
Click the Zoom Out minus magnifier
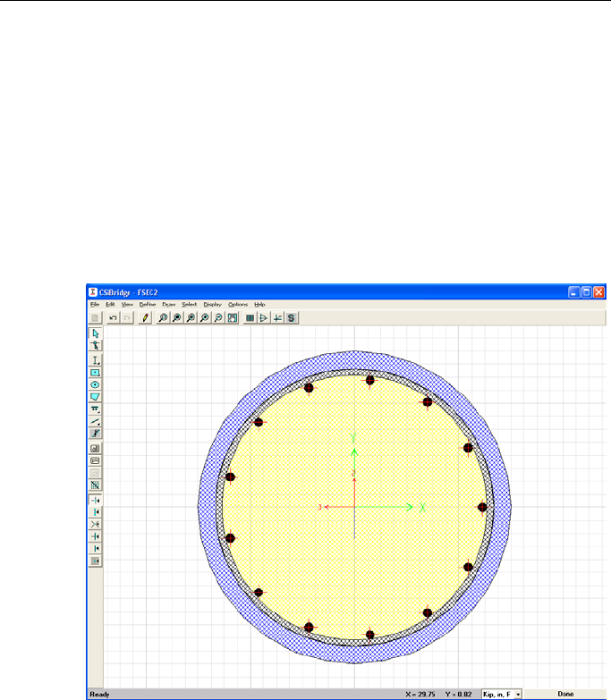click(x=218, y=318)
